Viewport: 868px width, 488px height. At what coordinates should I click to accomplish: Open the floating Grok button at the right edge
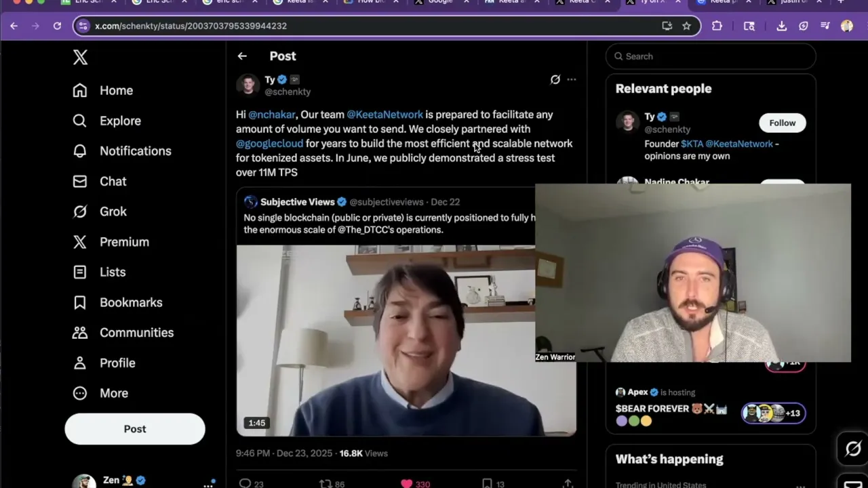[853, 449]
